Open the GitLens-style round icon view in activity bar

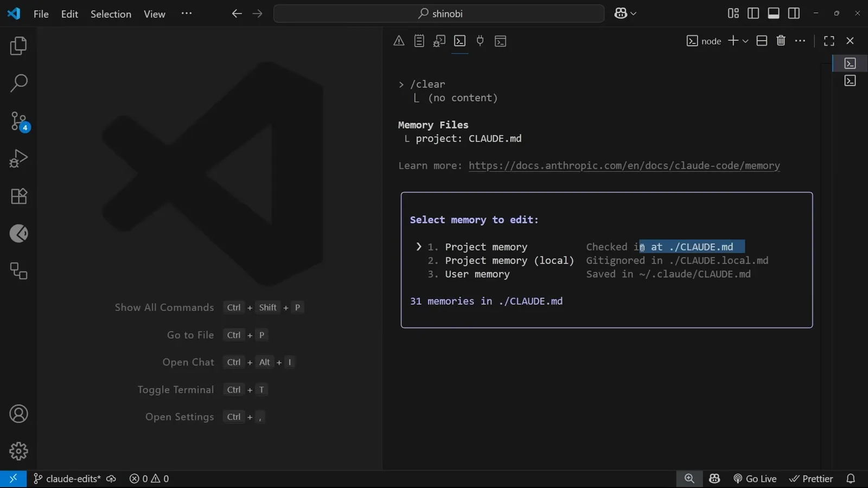[x=18, y=234]
